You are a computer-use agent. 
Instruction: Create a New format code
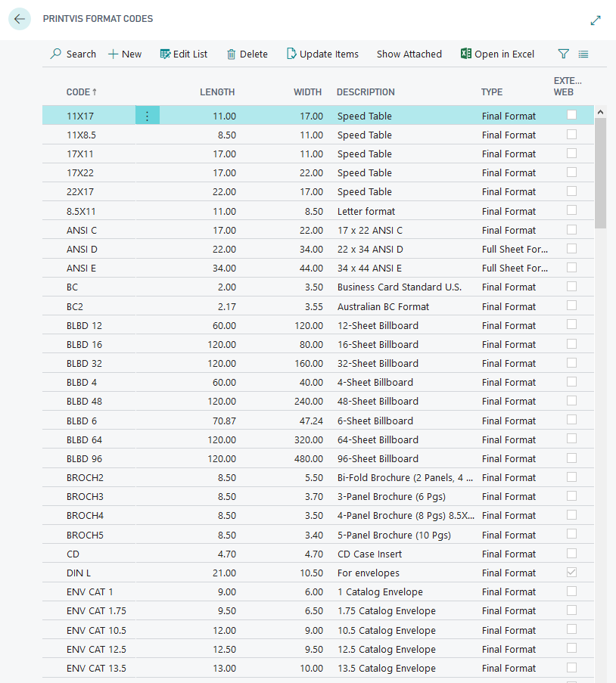125,54
